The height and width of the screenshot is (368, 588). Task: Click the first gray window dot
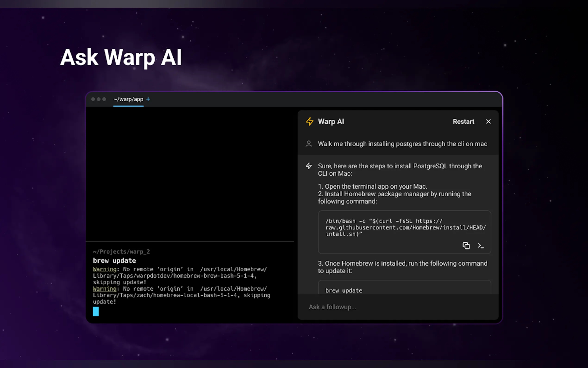93,99
